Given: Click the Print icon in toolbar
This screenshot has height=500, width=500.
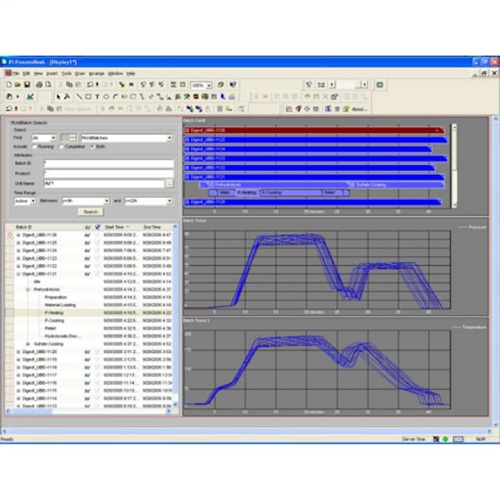Looking at the screenshot, I should (x=39, y=85).
